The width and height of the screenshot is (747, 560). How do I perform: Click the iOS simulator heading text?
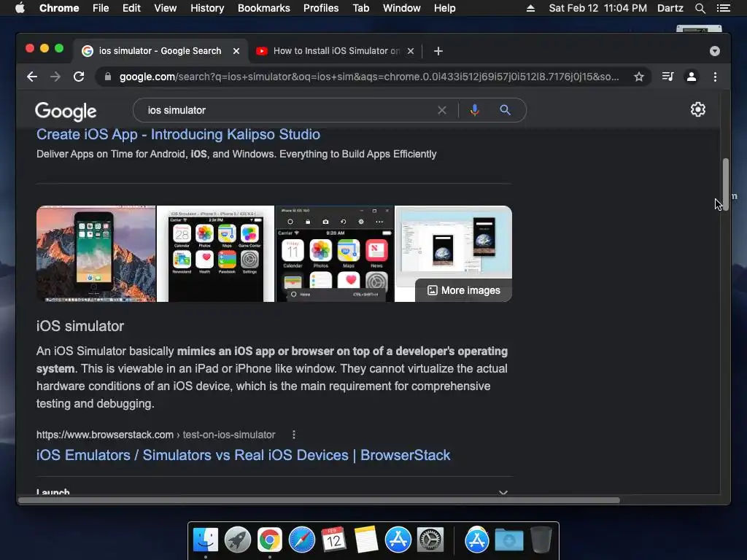coord(80,326)
